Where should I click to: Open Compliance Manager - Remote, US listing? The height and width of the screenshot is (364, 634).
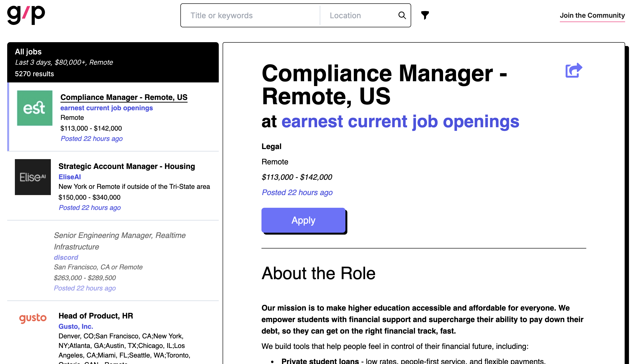[x=124, y=97]
